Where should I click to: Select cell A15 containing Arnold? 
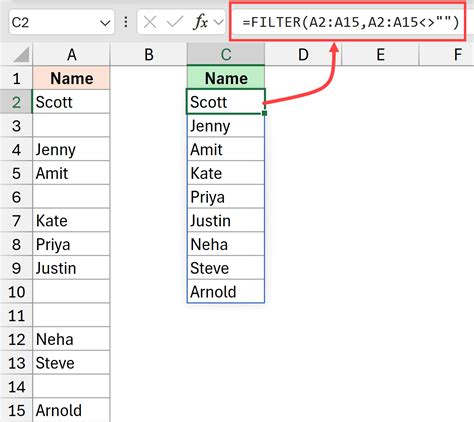pos(71,410)
